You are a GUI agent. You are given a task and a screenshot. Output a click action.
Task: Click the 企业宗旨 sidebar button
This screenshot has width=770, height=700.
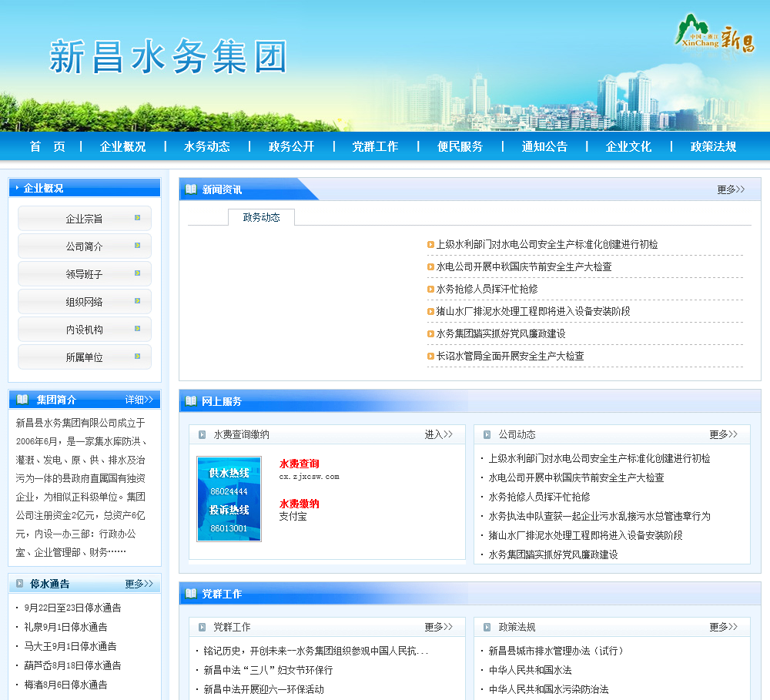(x=85, y=218)
